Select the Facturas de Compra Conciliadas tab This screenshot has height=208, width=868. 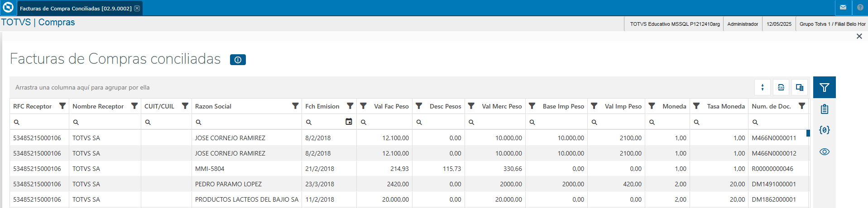(x=76, y=8)
